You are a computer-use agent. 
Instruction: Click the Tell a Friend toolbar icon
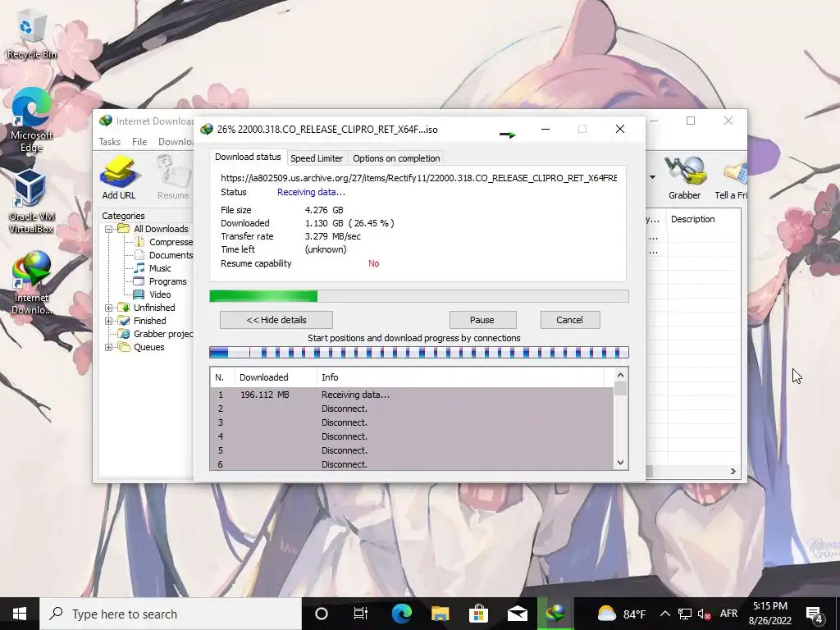732,178
